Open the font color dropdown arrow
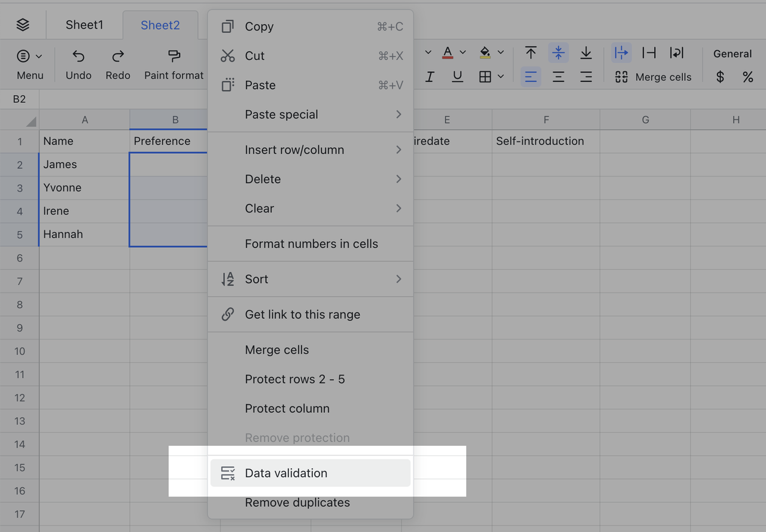Screen dimensions: 766x532 click(x=463, y=53)
